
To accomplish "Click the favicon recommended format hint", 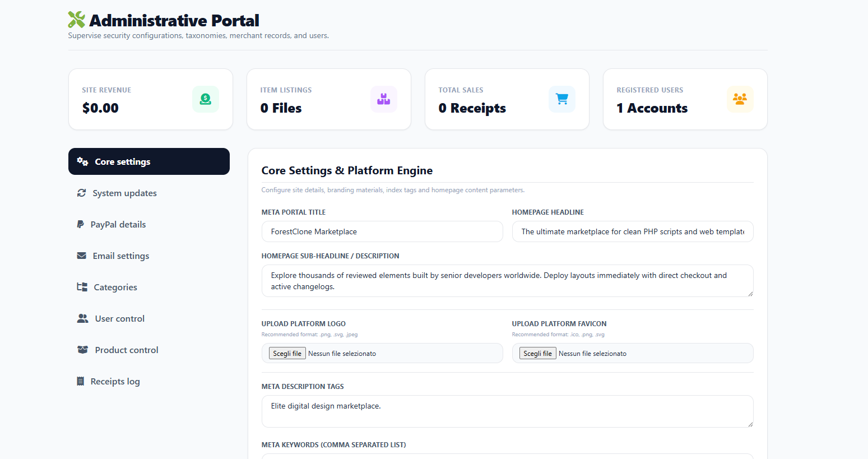I will pos(558,335).
